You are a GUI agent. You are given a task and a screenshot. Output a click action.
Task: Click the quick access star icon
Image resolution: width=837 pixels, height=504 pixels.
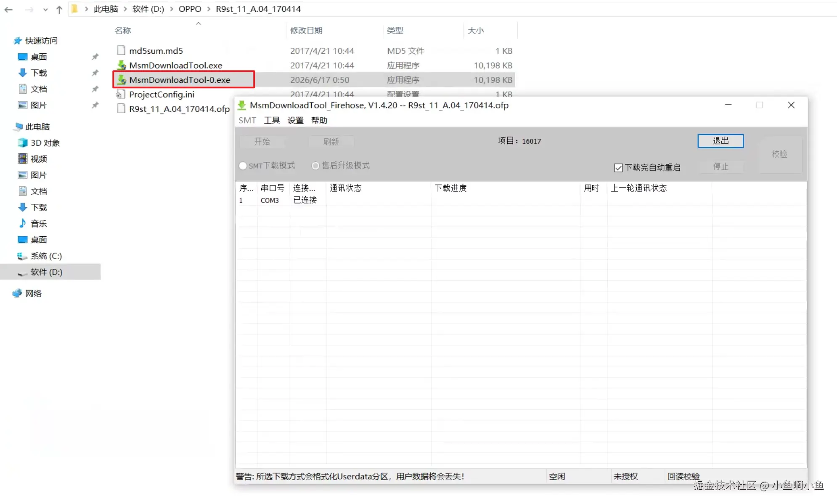(17, 41)
